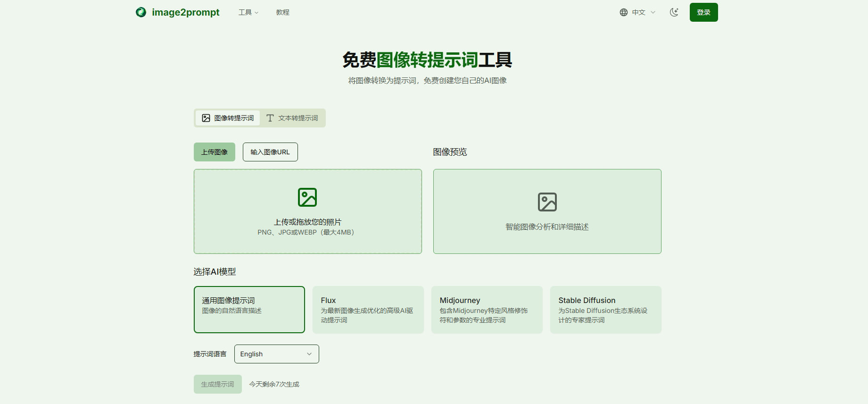Click the picture icon on 图像转提示词 tab
The height and width of the screenshot is (404, 868).
(x=206, y=118)
